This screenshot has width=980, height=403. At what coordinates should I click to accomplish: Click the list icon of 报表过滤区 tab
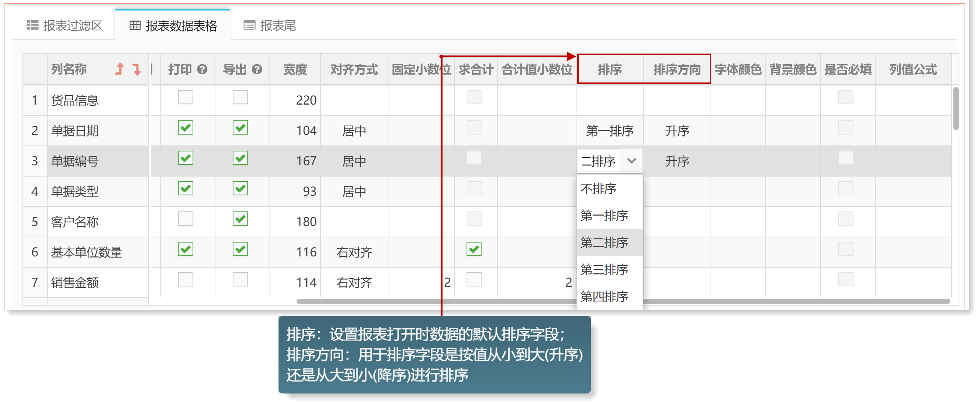32,25
